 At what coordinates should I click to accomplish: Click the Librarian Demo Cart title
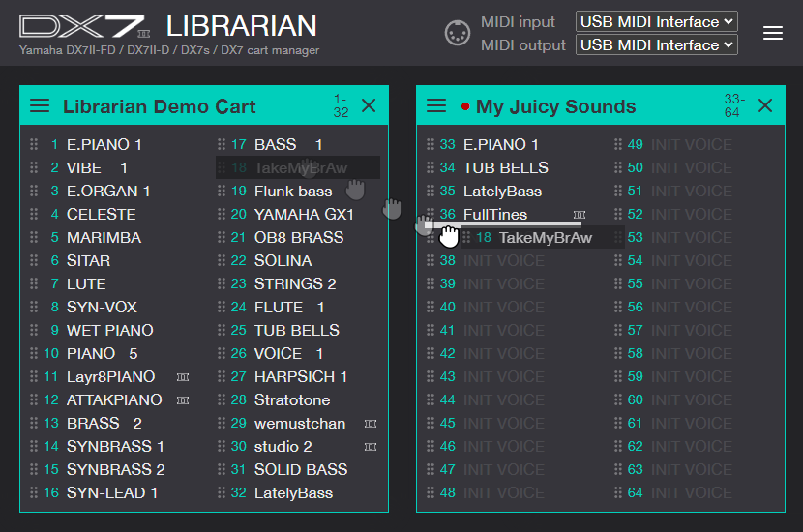click(x=160, y=106)
